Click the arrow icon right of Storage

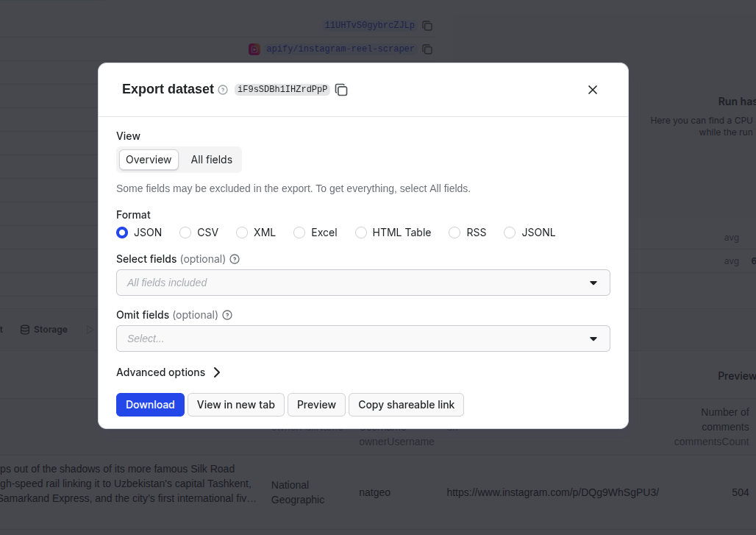click(90, 329)
